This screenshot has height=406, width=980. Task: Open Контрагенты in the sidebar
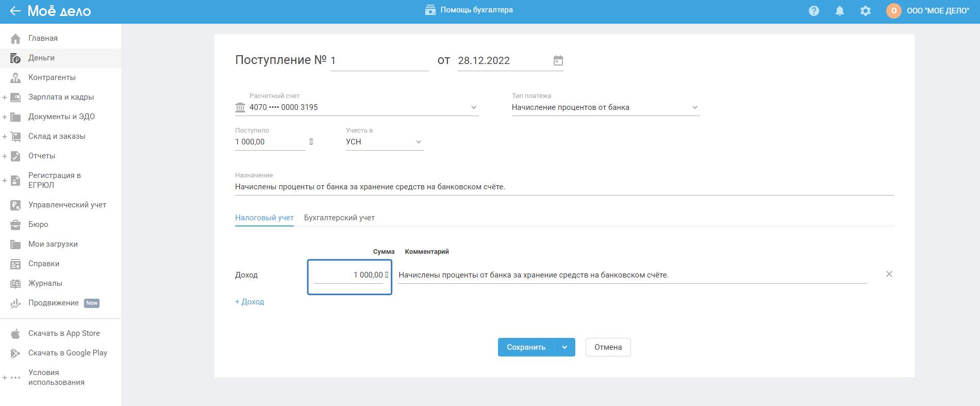tap(52, 77)
